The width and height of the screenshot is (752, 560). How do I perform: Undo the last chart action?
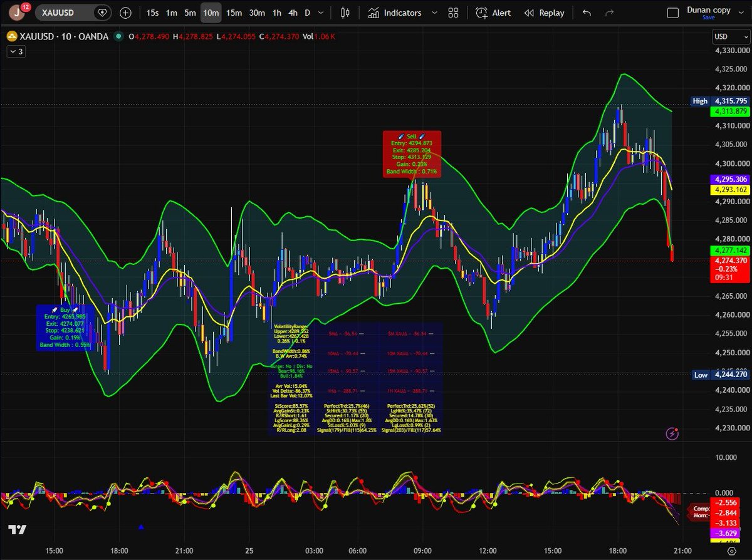(587, 13)
